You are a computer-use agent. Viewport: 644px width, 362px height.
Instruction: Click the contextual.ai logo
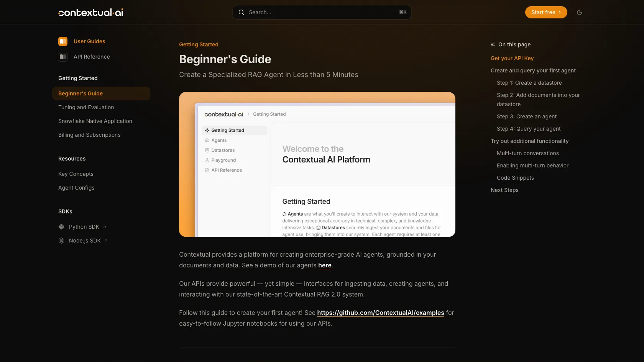91,12
